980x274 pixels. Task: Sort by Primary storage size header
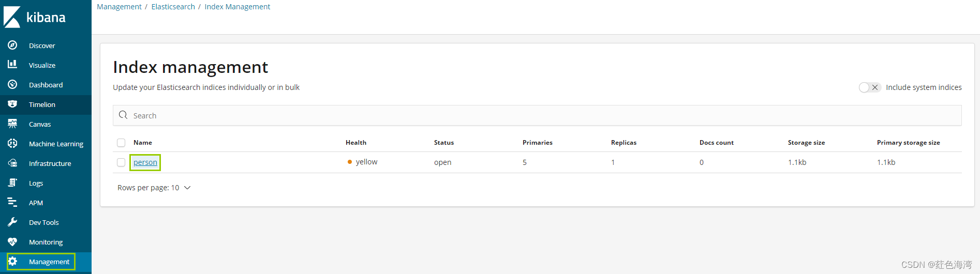pos(908,143)
